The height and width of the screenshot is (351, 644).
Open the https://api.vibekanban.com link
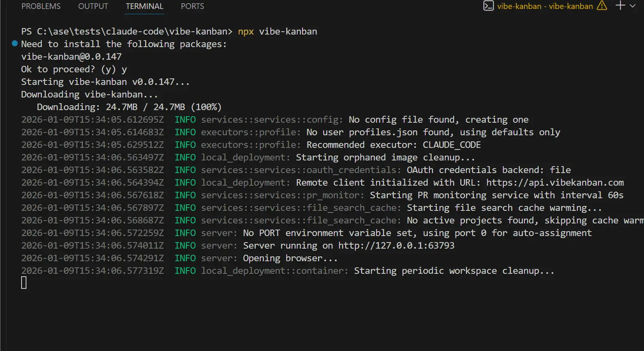[x=555, y=183]
